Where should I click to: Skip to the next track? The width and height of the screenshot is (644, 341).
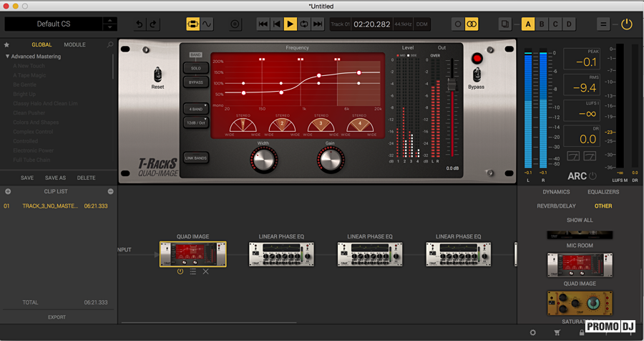tap(318, 24)
